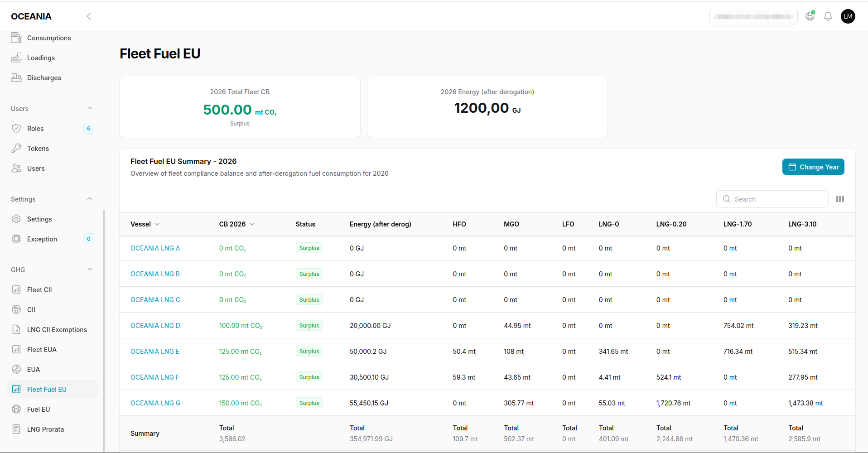This screenshot has height=453, width=868.
Task: Click the sidebar vertical scrollbar
Action: click(104, 331)
